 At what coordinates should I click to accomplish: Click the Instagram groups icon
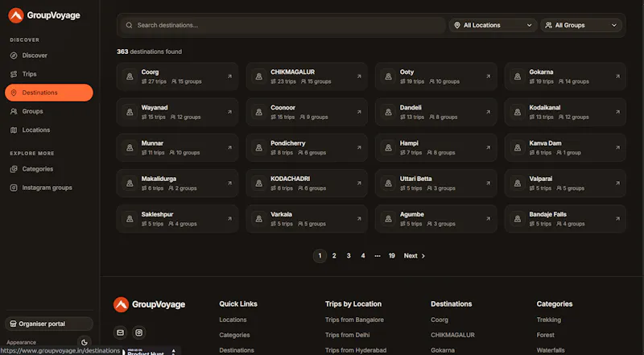(x=14, y=188)
